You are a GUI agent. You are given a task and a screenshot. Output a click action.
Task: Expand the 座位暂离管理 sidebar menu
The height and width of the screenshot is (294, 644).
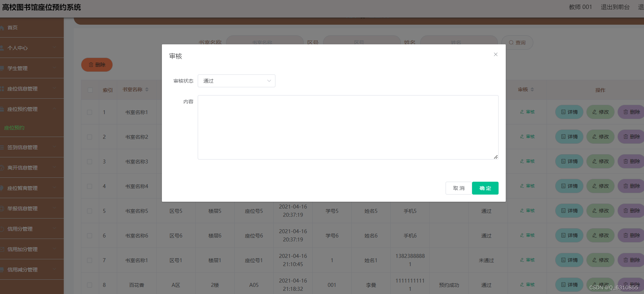[32, 188]
